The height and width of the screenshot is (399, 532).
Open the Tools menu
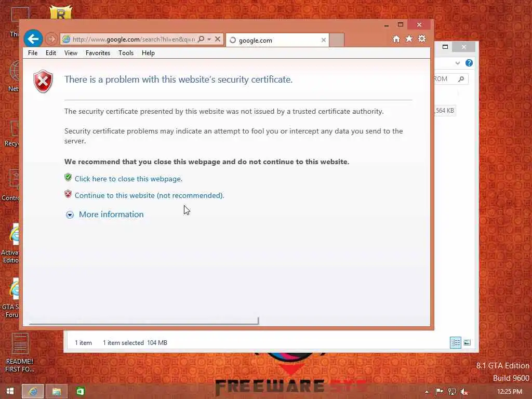click(126, 53)
